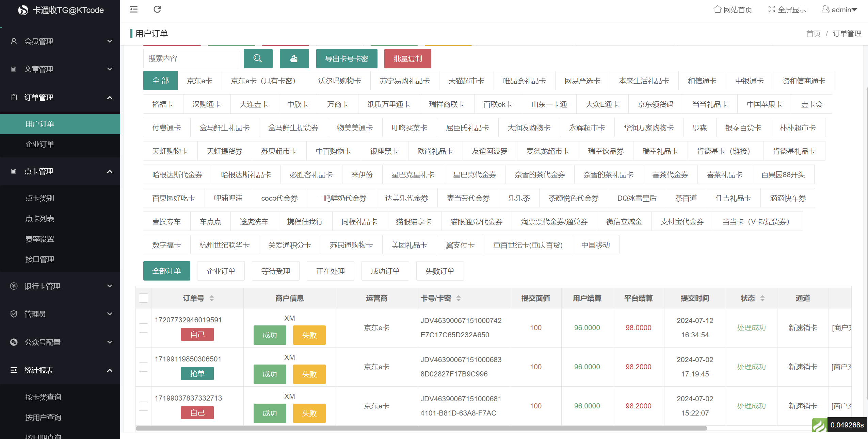Viewport: 868px width, 439px height.
Task: Click the export upload icon button
Action: click(x=294, y=58)
